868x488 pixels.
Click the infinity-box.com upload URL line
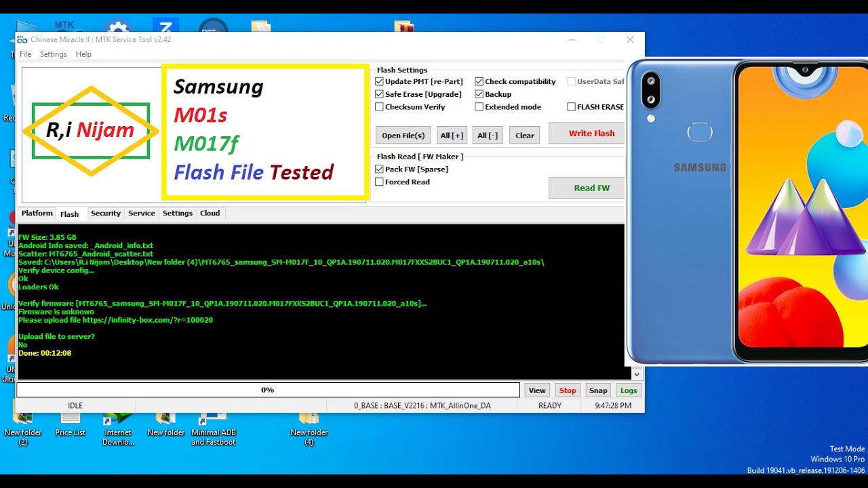pos(116,320)
